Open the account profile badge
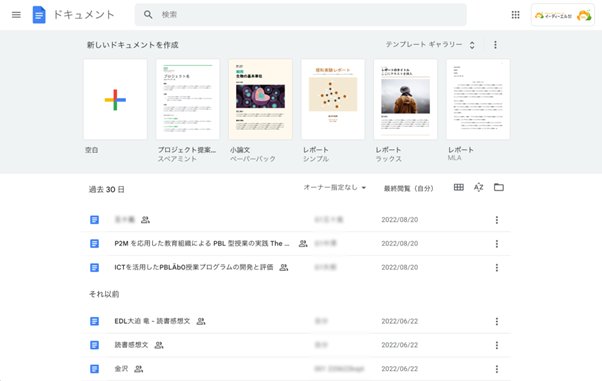Image resolution: width=602 pixels, height=381 pixels. (x=562, y=15)
